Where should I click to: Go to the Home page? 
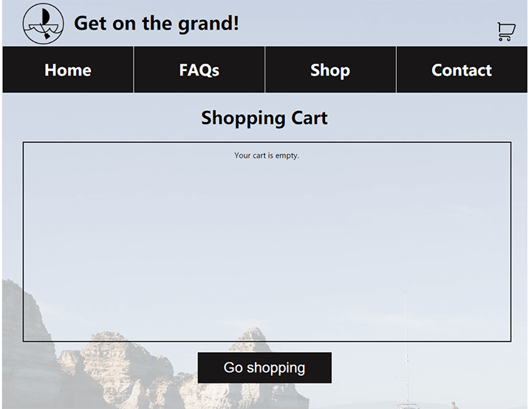[68, 70]
